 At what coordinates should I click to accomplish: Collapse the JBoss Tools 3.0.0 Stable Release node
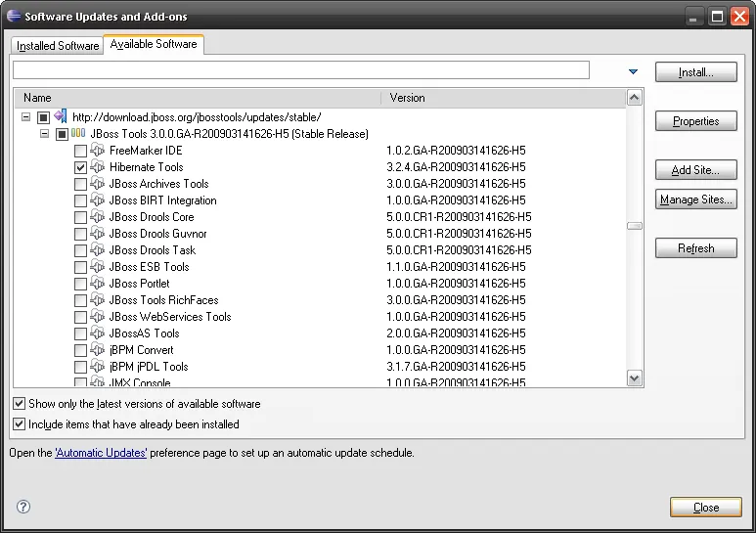44,133
